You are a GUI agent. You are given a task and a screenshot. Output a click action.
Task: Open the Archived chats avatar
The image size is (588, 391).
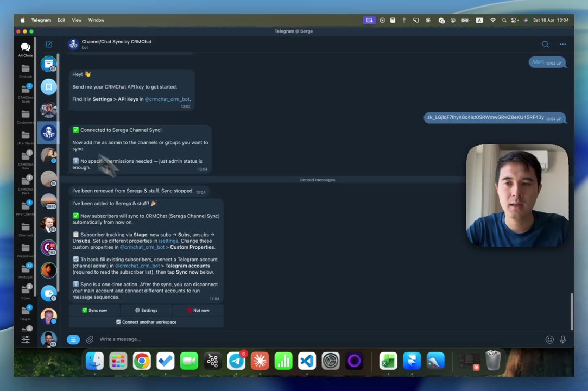pos(49,64)
